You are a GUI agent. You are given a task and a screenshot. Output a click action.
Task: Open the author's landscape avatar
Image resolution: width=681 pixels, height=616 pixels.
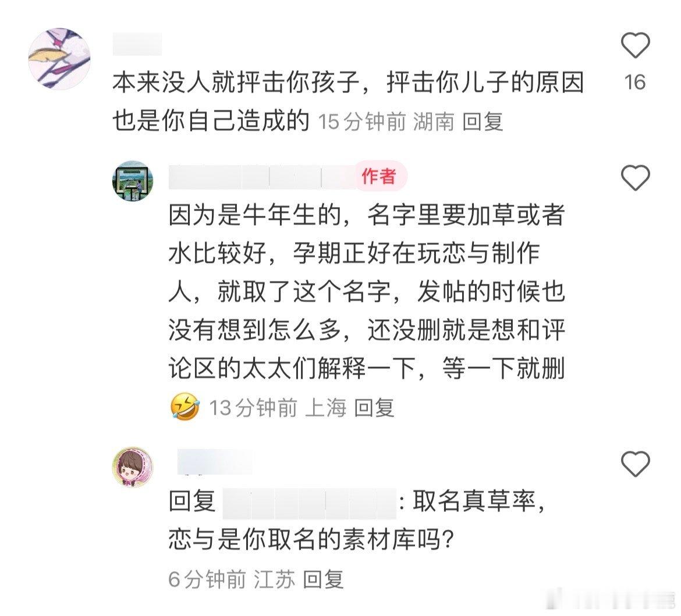coord(133,180)
